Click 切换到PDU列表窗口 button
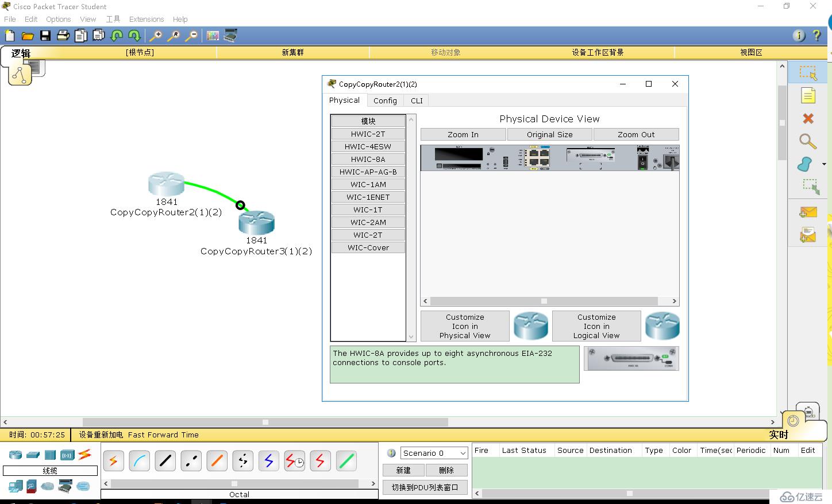832x504 pixels. coord(425,487)
